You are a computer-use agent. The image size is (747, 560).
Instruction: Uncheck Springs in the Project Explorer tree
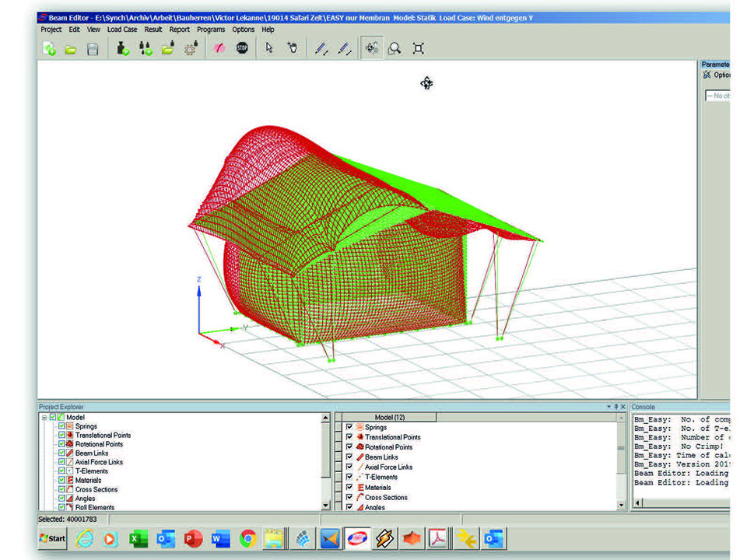(61, 426)
